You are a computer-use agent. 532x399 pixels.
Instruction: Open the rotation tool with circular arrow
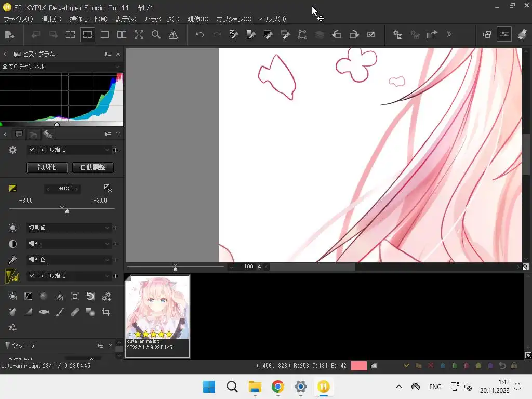90,297
